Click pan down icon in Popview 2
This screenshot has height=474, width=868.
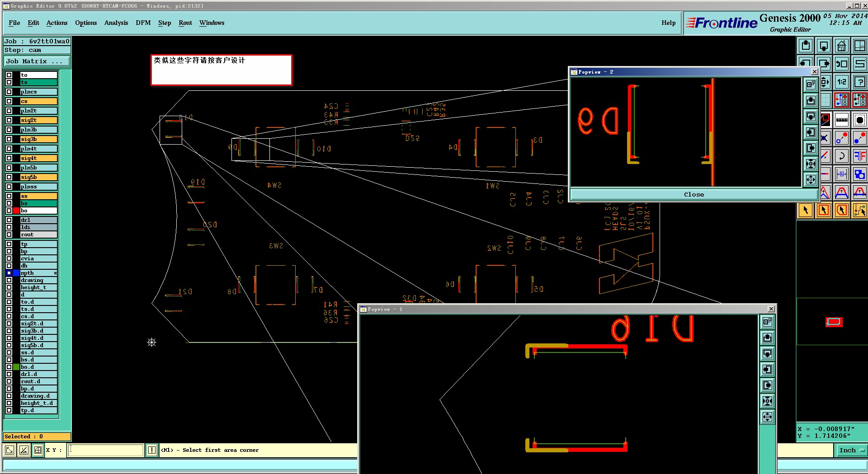click(811, 116)
